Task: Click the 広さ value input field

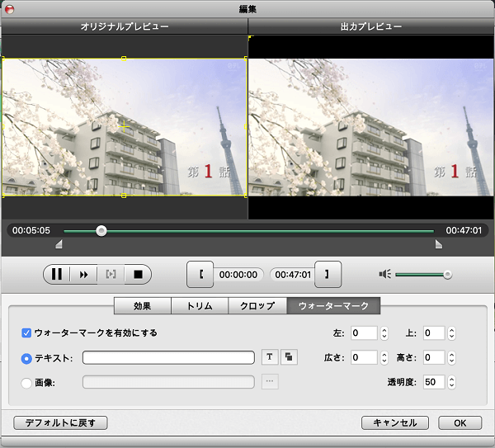Action: coord(364,357)
